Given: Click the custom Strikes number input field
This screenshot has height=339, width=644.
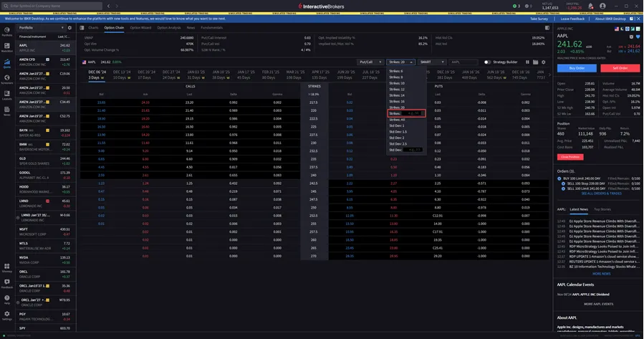Looking at the screenshot, I should [x=413, y=113].
